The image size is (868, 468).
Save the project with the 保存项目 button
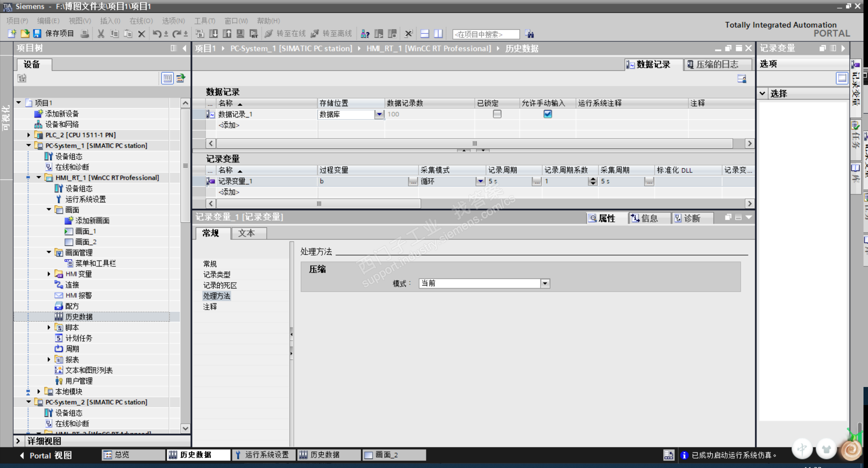pyautogui.click(x=54, y=34)
